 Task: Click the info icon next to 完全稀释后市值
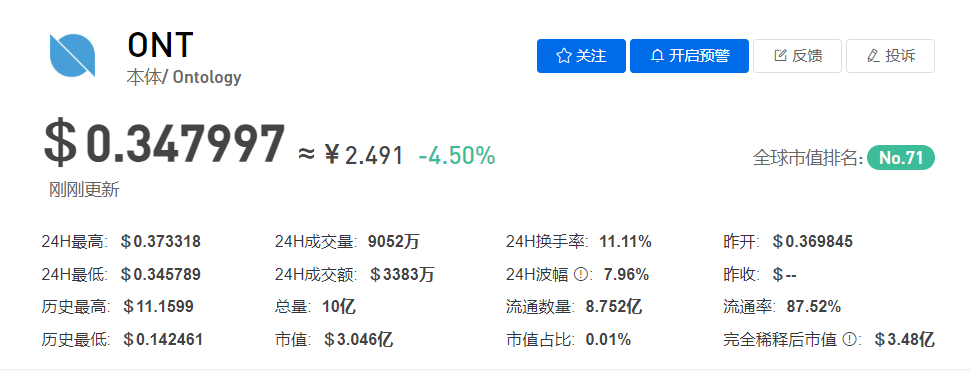click(850, 339)
